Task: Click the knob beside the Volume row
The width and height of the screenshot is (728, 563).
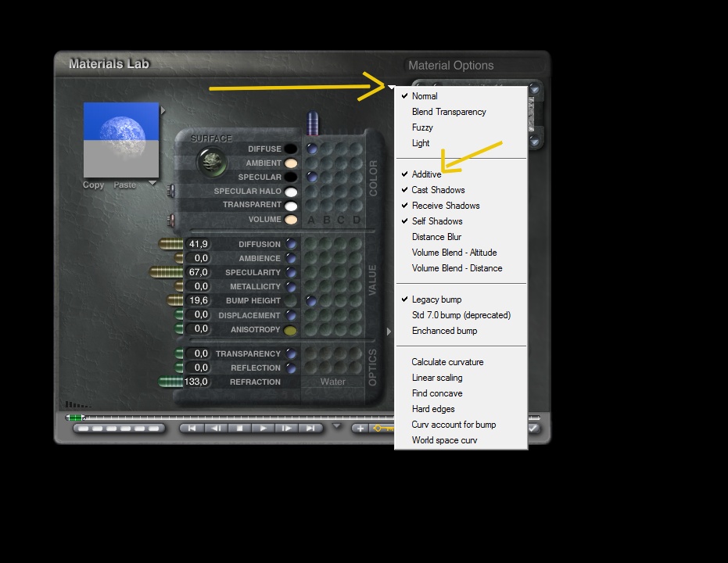Action: tap(170, 220)
